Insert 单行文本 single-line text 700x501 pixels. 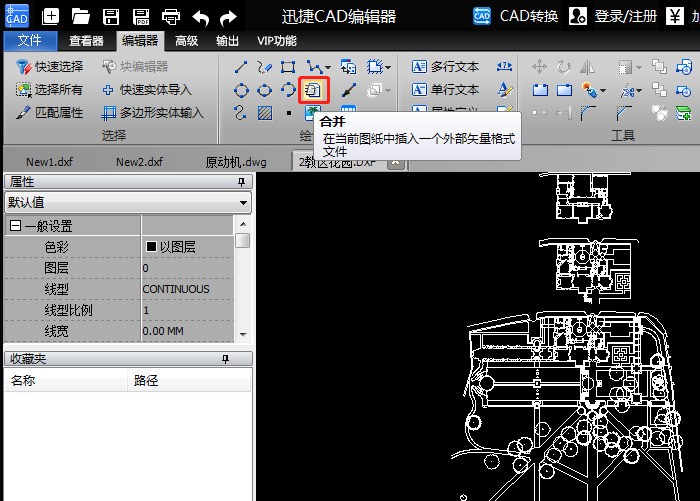[x=445, y=90]
